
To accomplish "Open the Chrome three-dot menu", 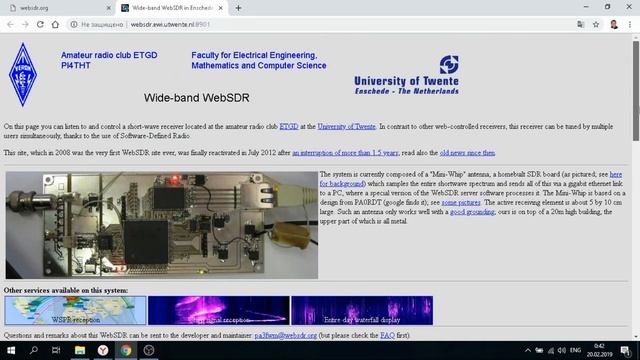I will click(630, 24).
